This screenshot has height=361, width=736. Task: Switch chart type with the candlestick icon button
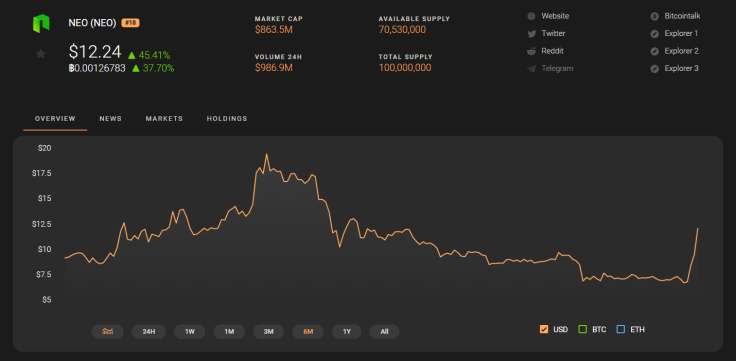click(108, 331)
